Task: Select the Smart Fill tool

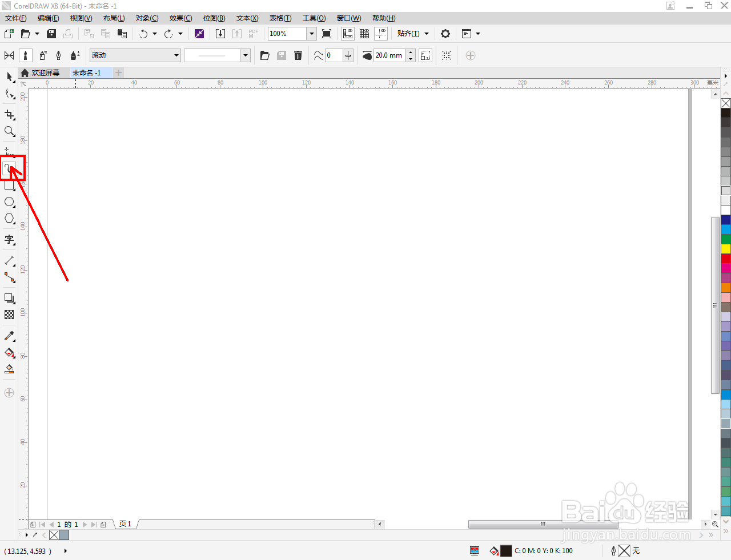Action: (x=9, y=369)
